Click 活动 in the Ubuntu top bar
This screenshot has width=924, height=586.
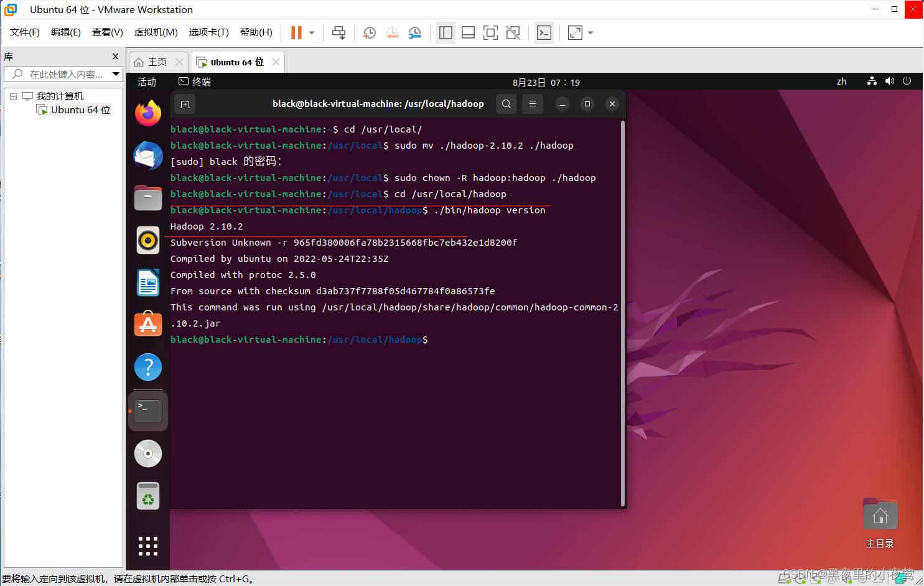pyautogui.click(x=147, y=82)
